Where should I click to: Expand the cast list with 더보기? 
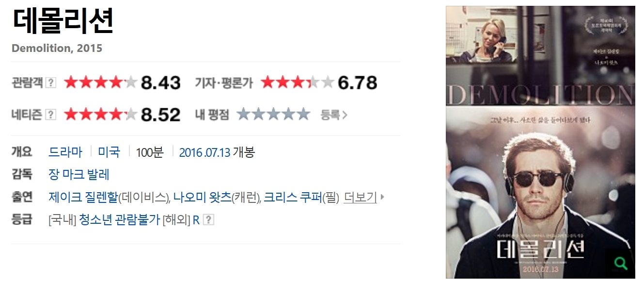[360, 197]
